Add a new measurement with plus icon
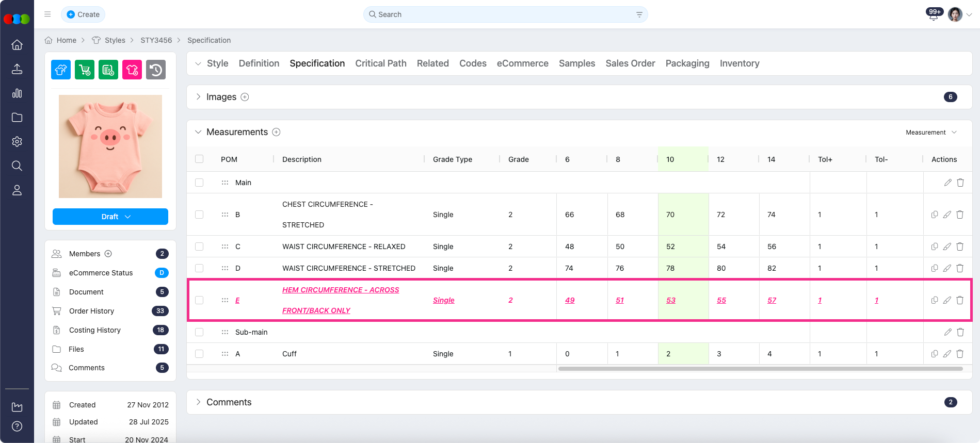Screen dimensions: 980x443 pyautogui.click(x=277, y=132)
